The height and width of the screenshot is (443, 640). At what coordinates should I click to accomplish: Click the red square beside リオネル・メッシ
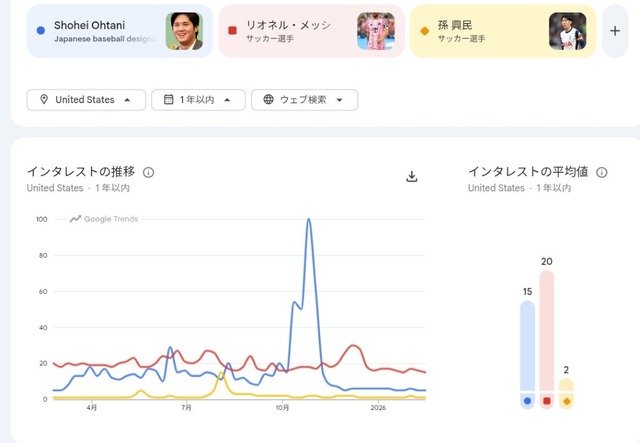coord(232,31)
